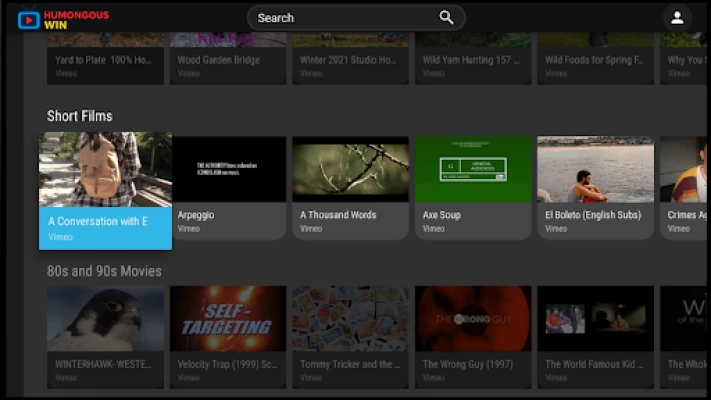Play the Arpeggio short film
The width and height of the screenshot is (711, 400).
pos(228,170)
